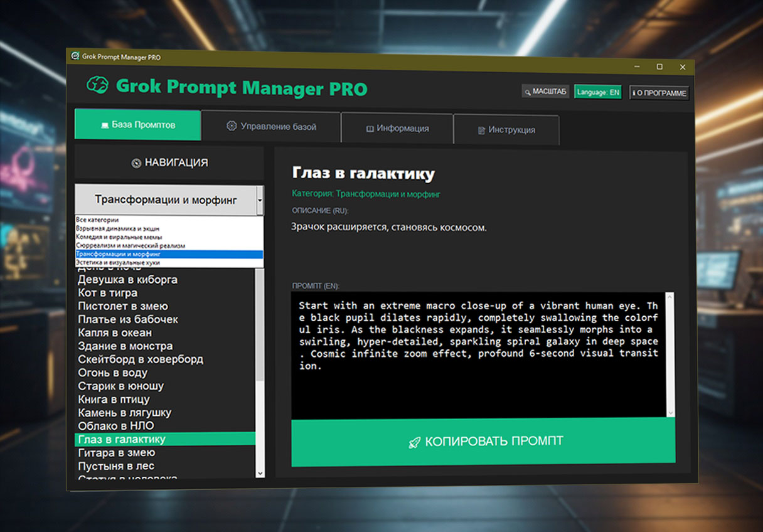This screenshot has width=763, height=532.
Task: Pick 'Эстетика и визуальные хуки' in dropdown
Action: pos(118,263)
